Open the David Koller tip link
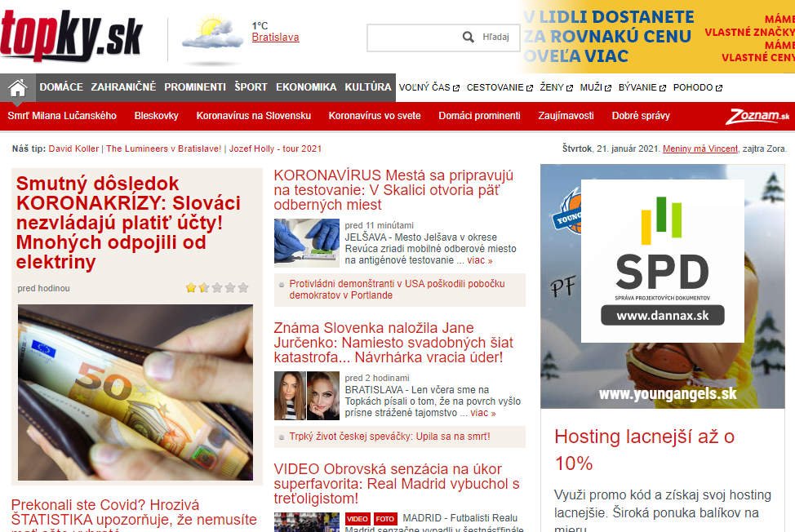This screenshot has width=795, height=532. pyautogui.click(x=73, y=149)
